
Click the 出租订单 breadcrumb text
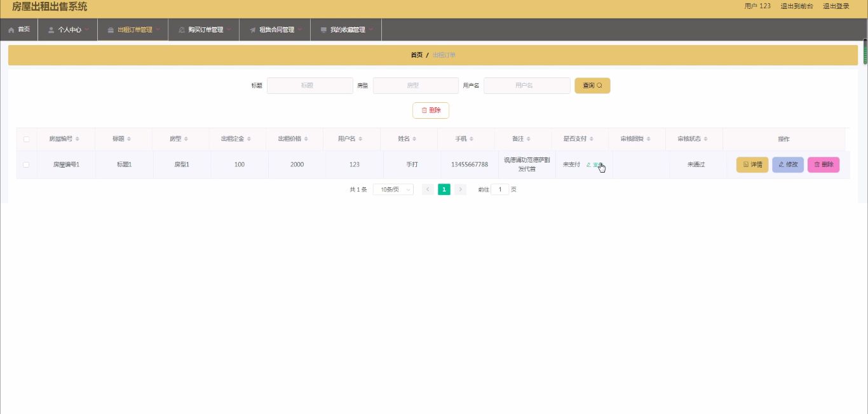(444, 55)
